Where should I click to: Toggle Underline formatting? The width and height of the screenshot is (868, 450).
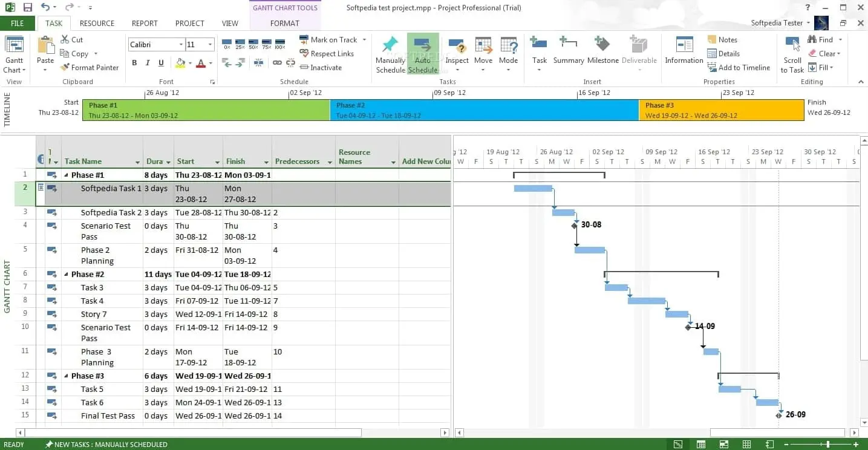click(161, 63)
